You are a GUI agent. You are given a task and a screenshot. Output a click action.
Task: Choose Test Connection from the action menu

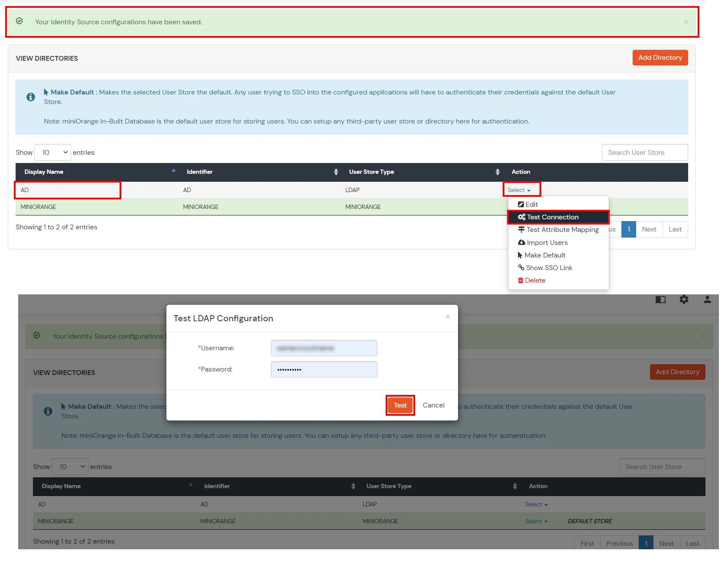click(x=558, y=217)
